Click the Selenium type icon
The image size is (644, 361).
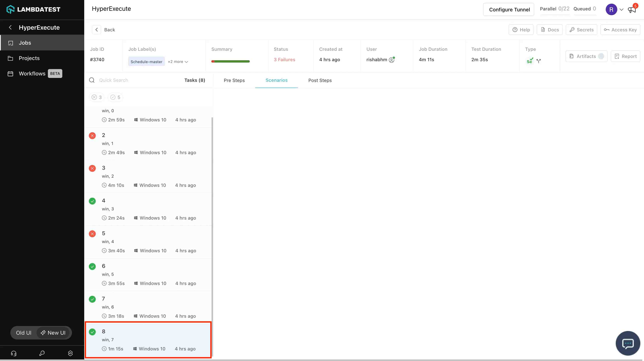point(530,61)
